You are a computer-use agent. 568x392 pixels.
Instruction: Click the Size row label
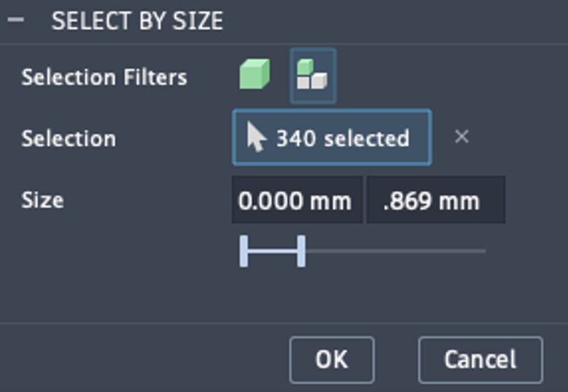pos(42,200)
